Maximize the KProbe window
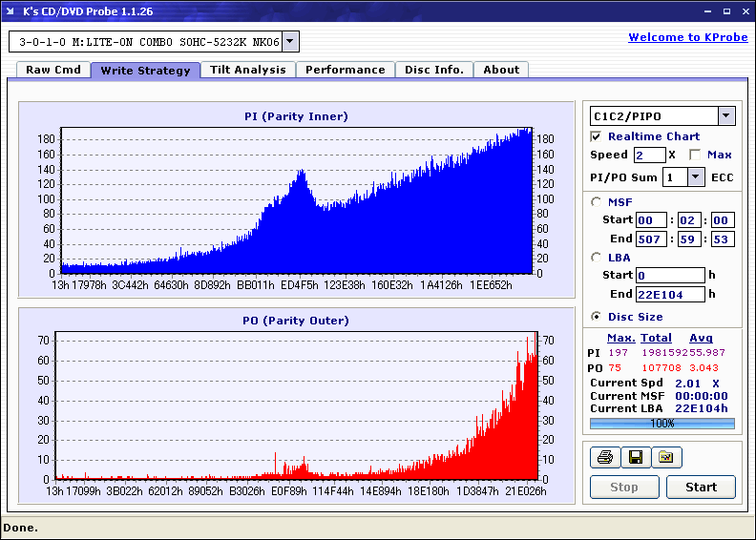This screenshot has height=540, width=756. pos(726,11)
